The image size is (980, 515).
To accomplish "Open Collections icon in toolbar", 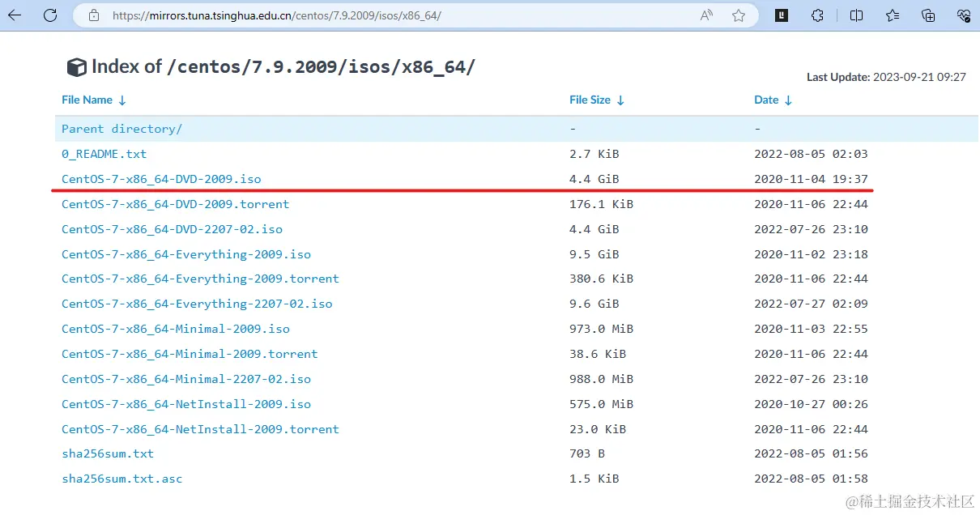I will 928,15.
